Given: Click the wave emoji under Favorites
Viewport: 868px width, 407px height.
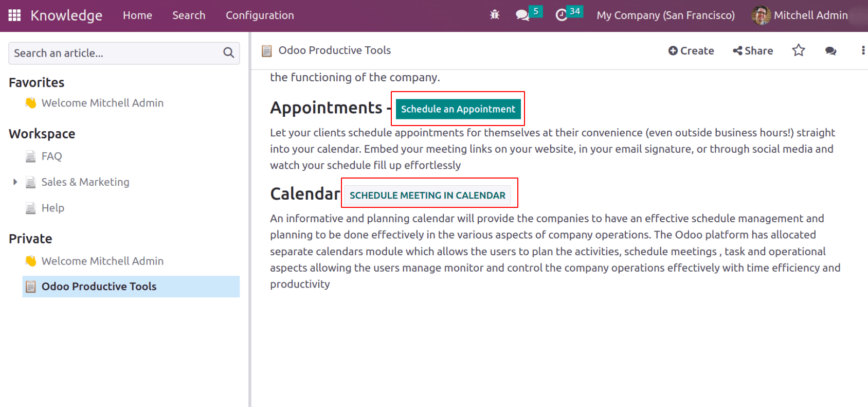Looking at the screenshot, I should 31,103.
